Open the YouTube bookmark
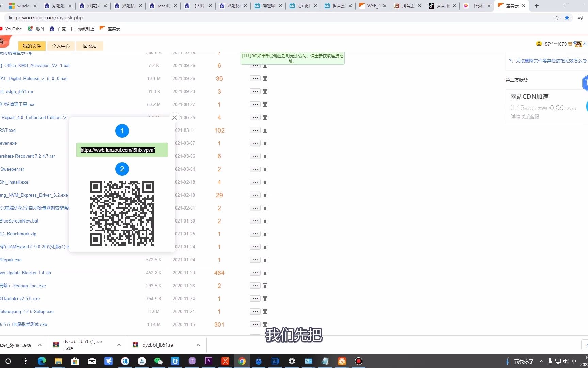 pyautogui.click(x=11, y=29)
